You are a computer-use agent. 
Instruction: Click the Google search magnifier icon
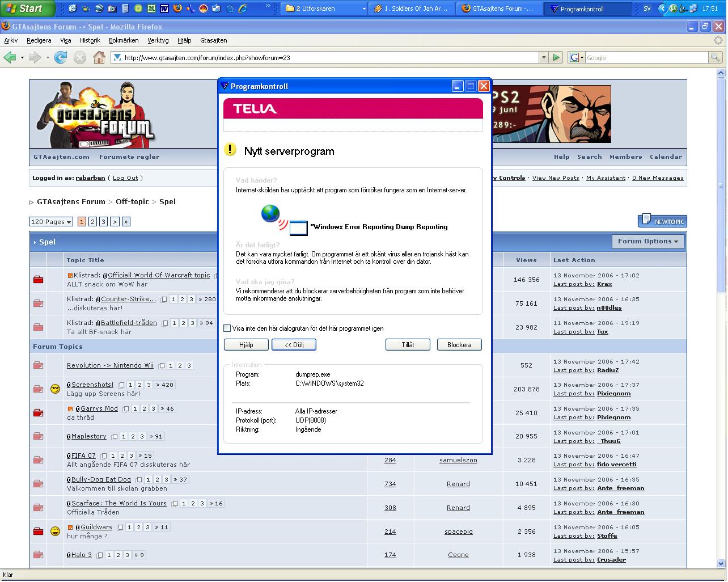(715, 57)
